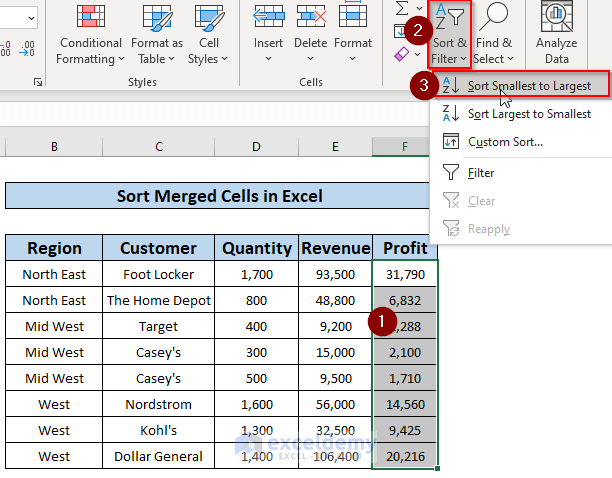Select the Foot Locker customer cell
The width and height of the screenshot is (612, 478).
click(x=158, y=274)
